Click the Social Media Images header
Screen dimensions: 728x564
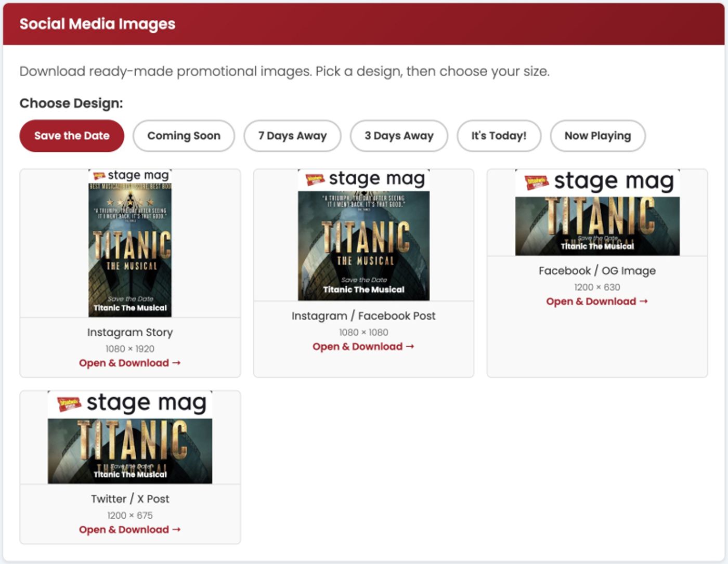(97, 24)
